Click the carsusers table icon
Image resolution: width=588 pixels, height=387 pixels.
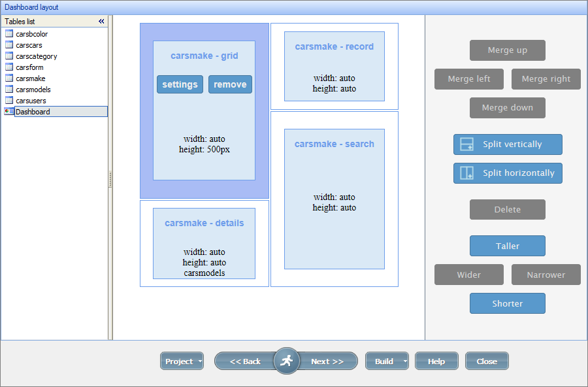point(9,100)
